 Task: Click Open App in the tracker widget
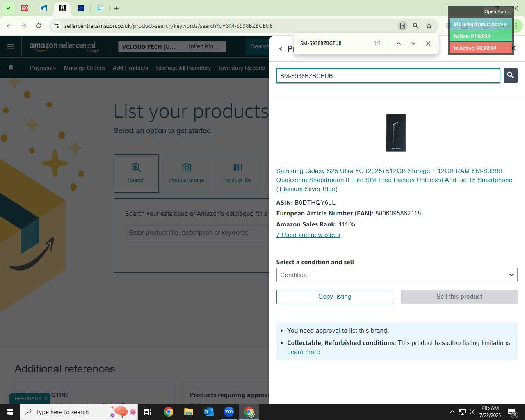pos(497,11)
